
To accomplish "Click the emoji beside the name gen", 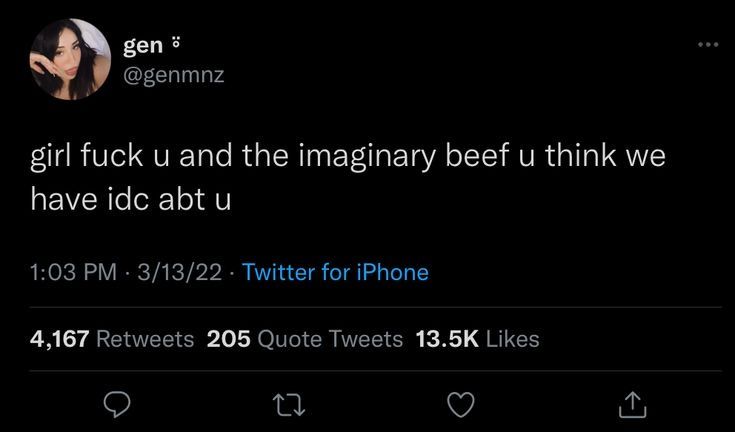I will coord(178,44).
